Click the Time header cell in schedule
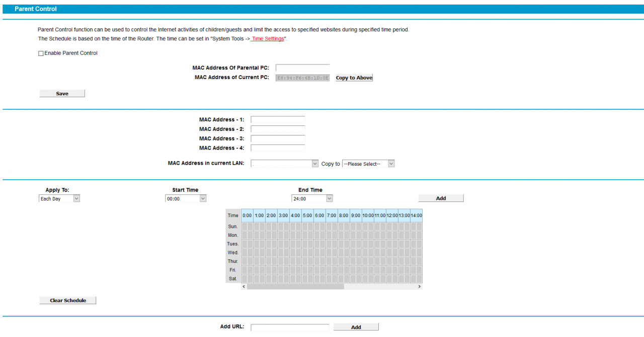Viewport: 644px width, 337px height. tap(233, 216)
